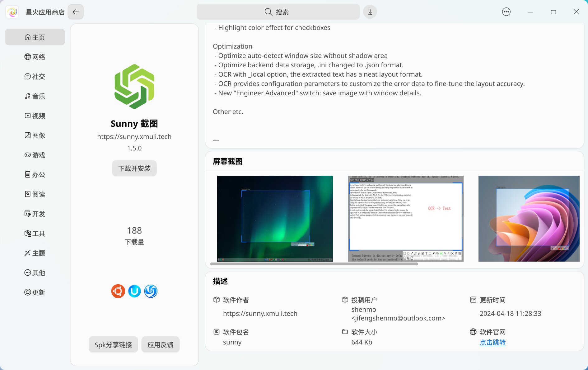Click Spk分享链接 button
Screen dimensions: 588x370
[x=113, y=344]
